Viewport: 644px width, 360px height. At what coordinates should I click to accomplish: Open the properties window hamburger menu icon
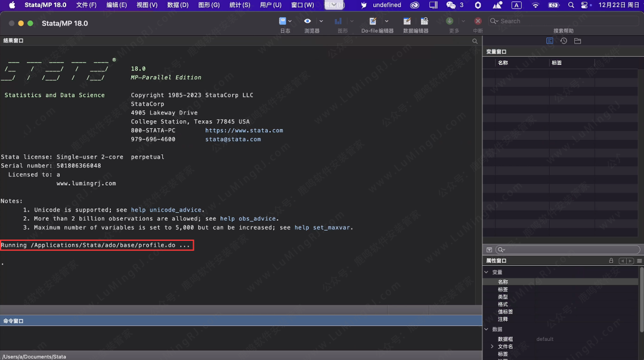click(x=639, y=261)
